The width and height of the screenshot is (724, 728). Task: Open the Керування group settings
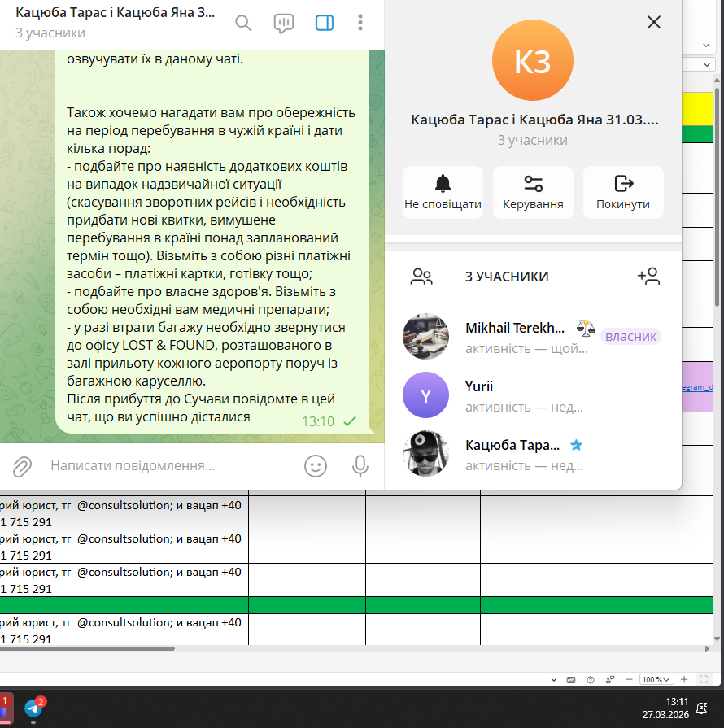(533, 192)
